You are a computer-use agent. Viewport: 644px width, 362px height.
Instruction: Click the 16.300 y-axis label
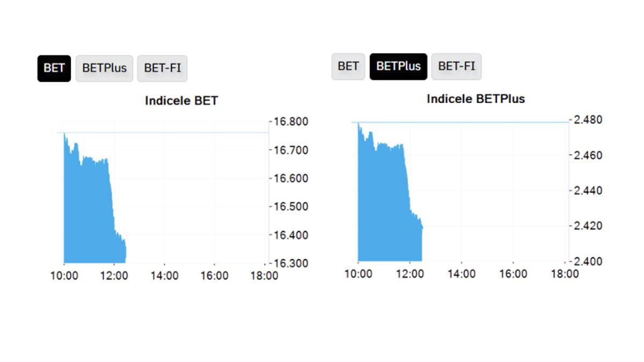(291, 263)
